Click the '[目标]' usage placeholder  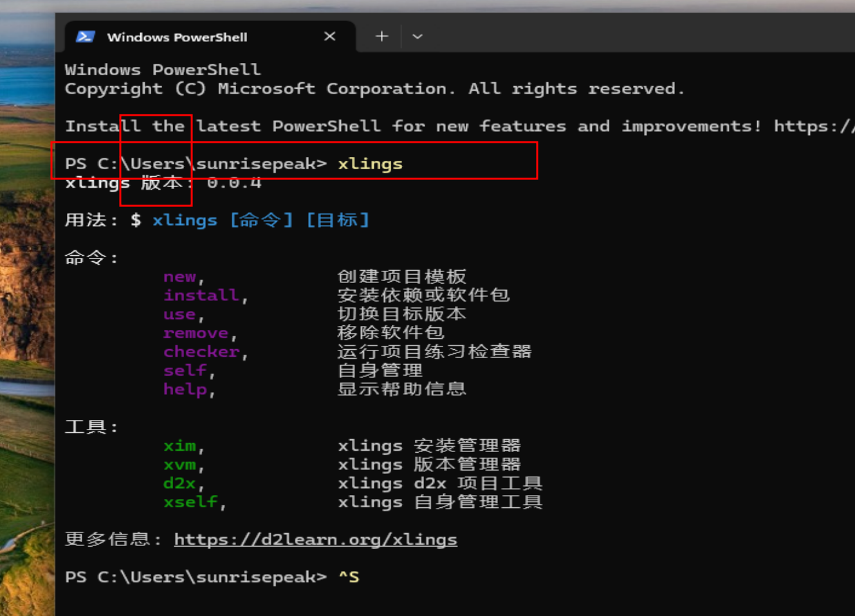point(338,220)
